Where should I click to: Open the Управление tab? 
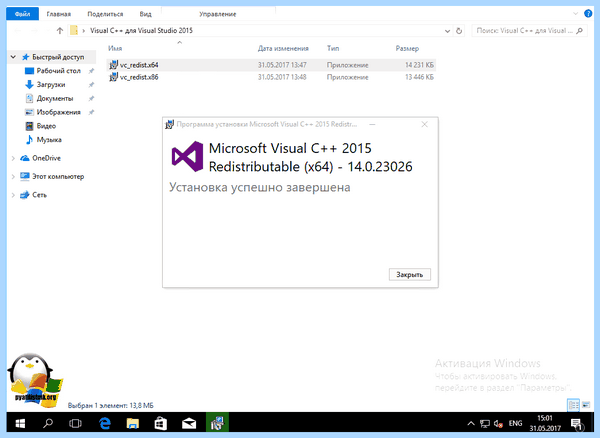pyautogui.click(x=218, y=14)
